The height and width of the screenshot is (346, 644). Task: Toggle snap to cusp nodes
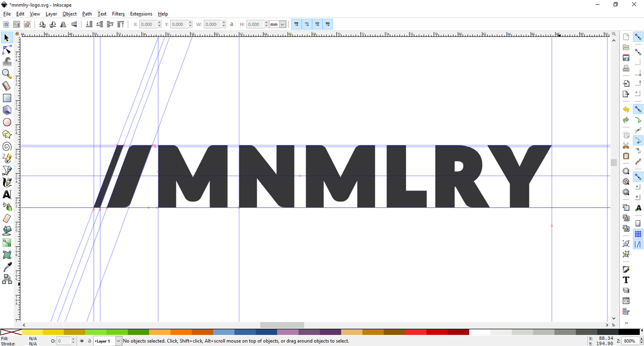point(638,141)
